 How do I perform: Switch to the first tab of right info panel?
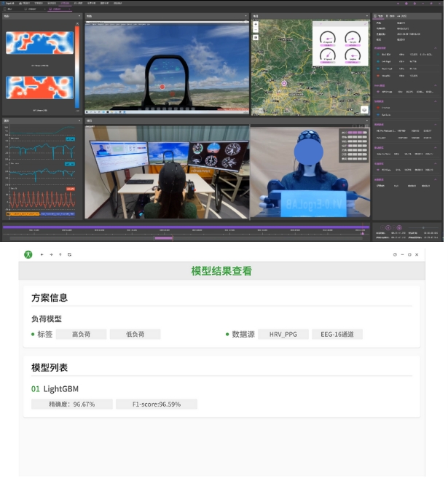click(x=379, y=16)
